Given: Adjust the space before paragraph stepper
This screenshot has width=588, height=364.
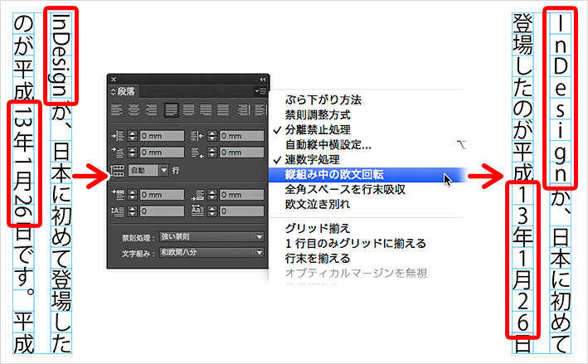Looking at the screenshot, I should point(133,195).
